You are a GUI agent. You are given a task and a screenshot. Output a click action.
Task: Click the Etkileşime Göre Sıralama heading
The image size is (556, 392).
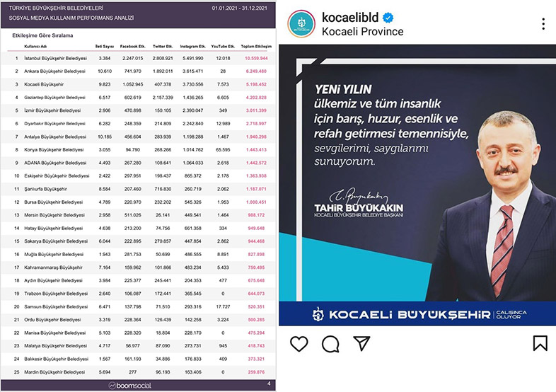tap(42, 34)
